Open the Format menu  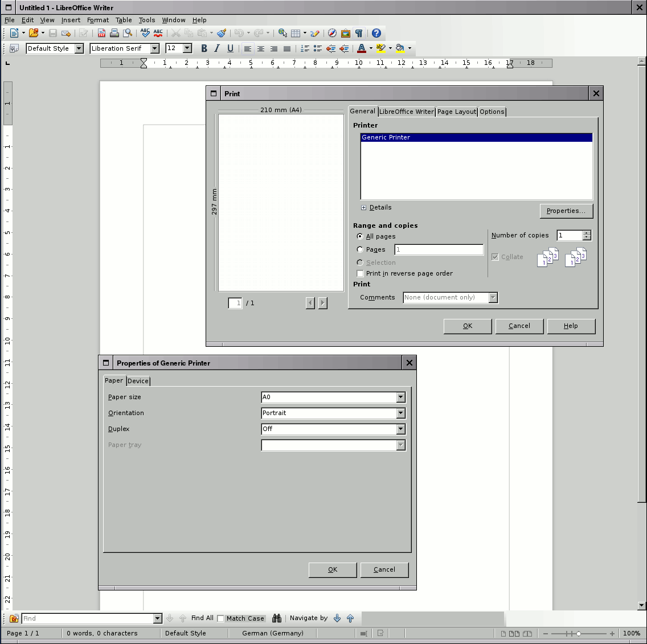[x=98, y=20]
